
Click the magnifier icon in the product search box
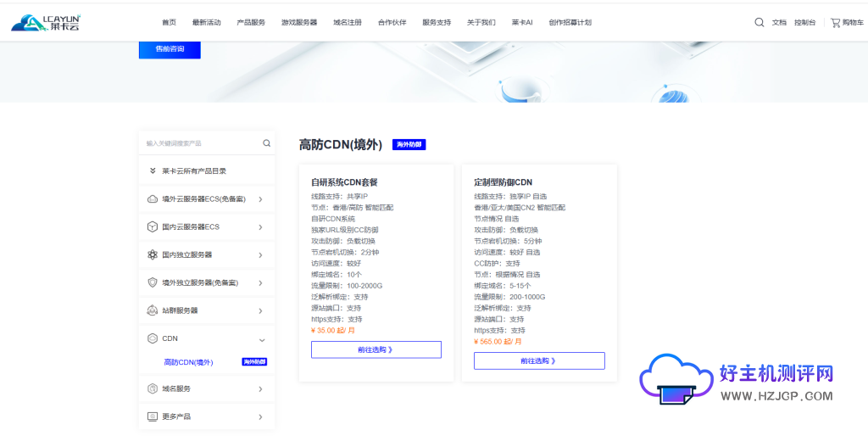(267, 142)
